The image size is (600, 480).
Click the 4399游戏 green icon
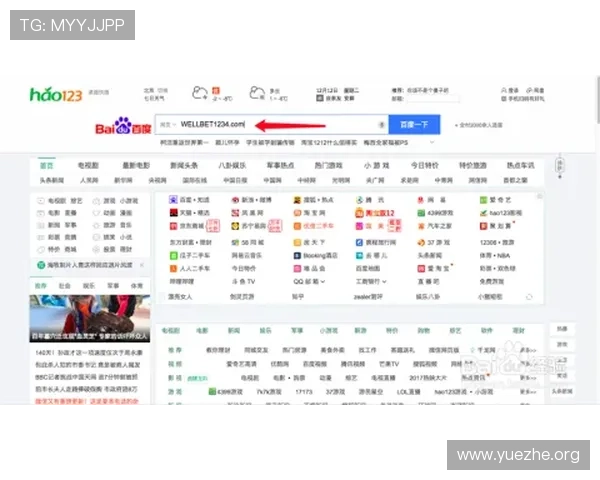coord(421,213)
